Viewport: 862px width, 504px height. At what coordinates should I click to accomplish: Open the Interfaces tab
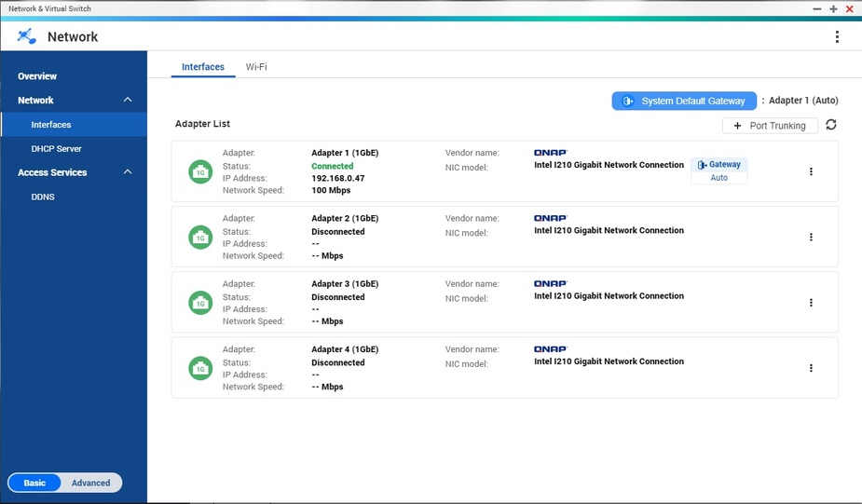tap(203, 66)
